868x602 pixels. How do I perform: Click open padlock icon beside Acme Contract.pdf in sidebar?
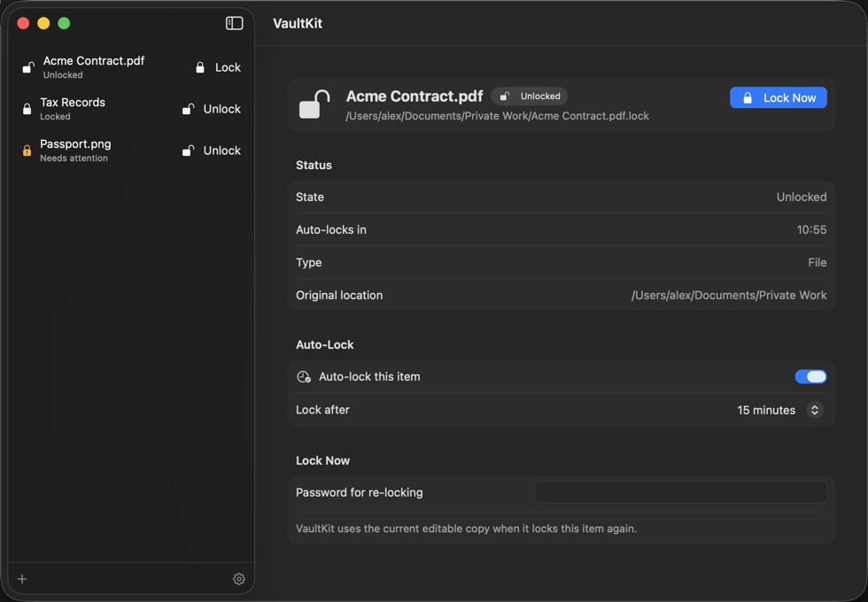tap(28, 67)
